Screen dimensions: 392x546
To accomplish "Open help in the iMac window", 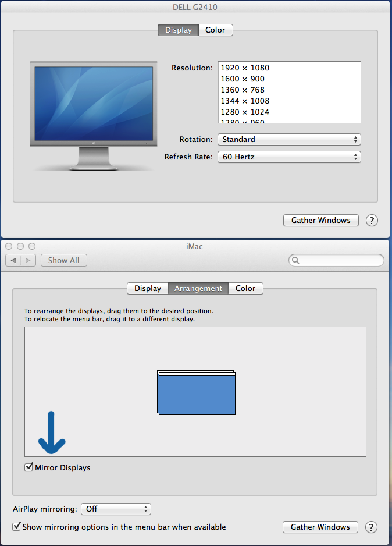I will 371,527.
